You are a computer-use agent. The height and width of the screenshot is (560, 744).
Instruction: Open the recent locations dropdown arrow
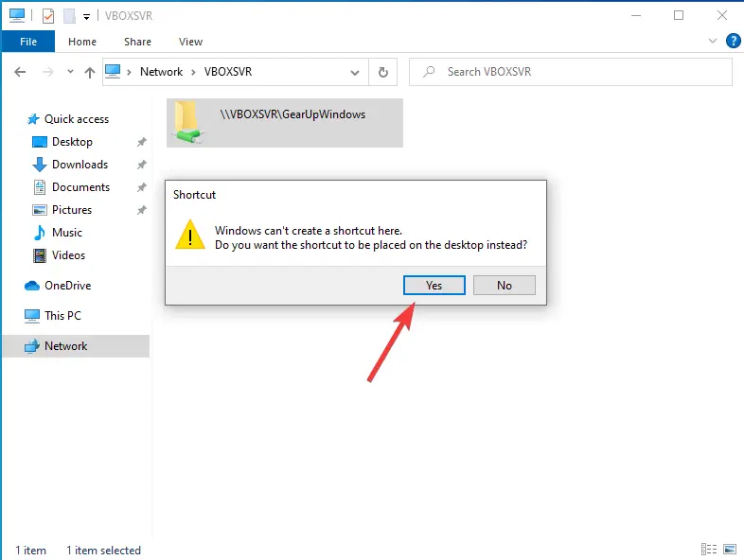point(70,72)
